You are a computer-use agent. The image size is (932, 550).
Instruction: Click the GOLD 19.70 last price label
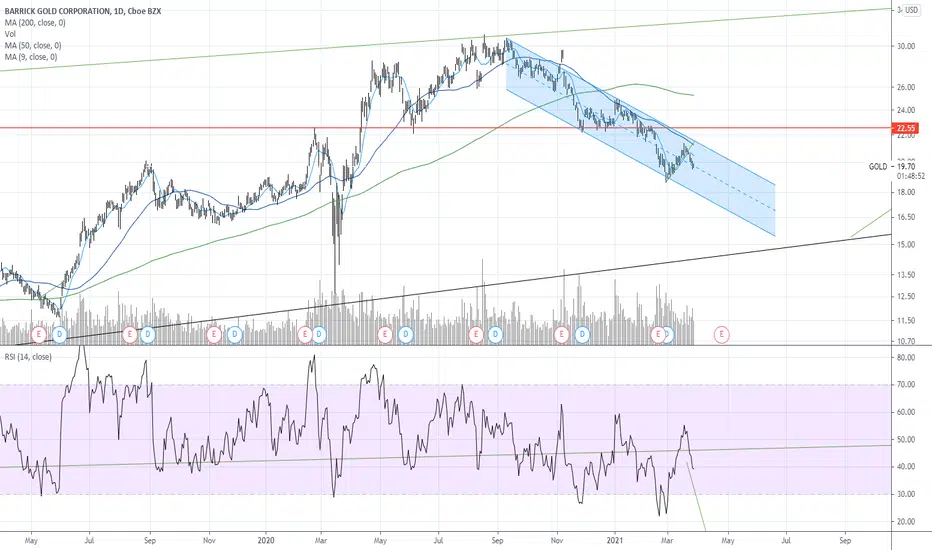tap(893, 166)
